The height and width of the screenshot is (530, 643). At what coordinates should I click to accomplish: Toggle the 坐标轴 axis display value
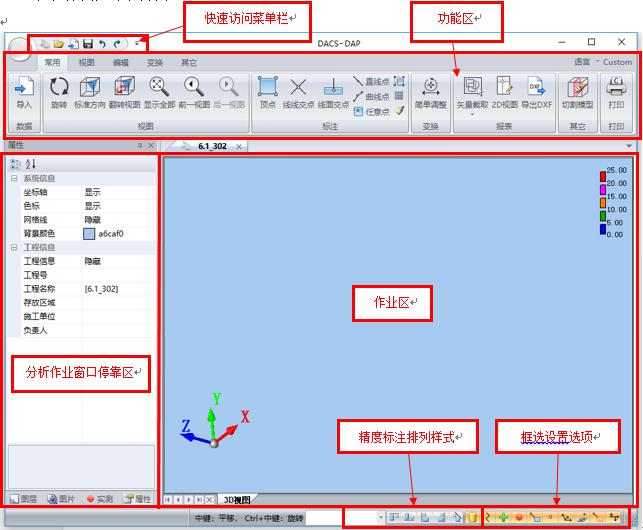(x=92, y=191)
